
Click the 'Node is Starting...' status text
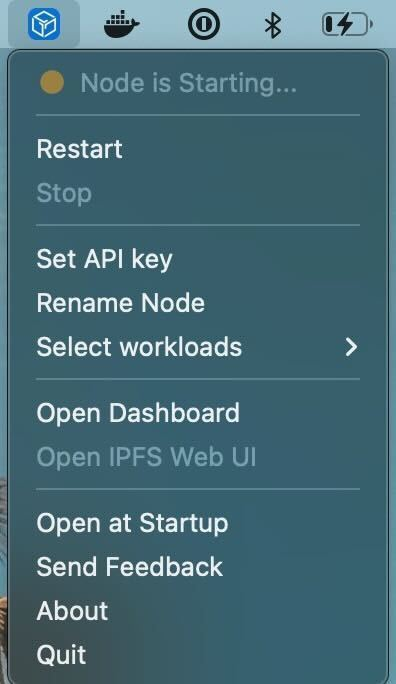(x=188, y=83)
